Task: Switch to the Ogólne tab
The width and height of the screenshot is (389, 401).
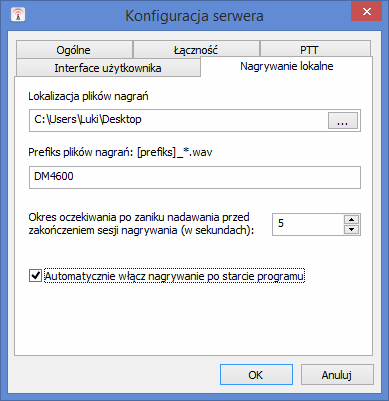Action: [74, 50]
